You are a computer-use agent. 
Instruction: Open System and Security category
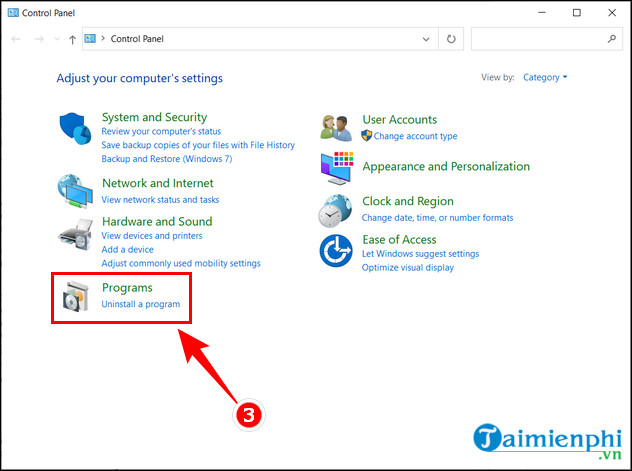tap(154, 117)
